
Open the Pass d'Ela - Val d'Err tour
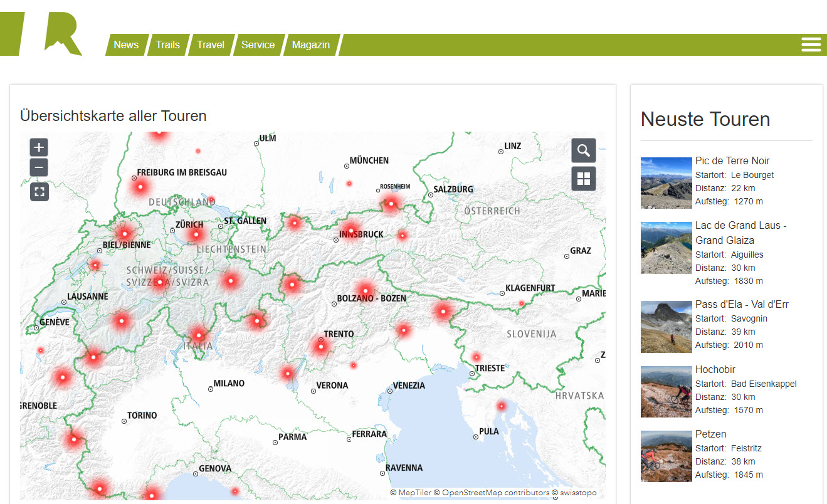click(742, 305)
